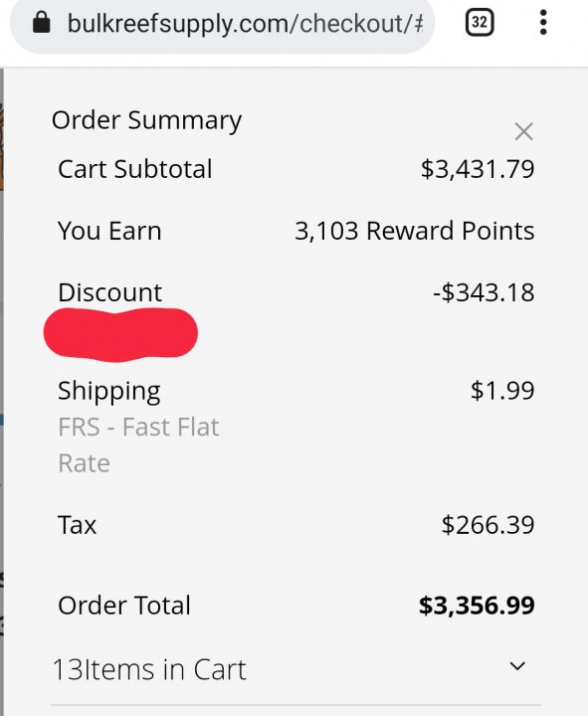
Task: Close the Order Summary panel
Action: tap(523, 131)
